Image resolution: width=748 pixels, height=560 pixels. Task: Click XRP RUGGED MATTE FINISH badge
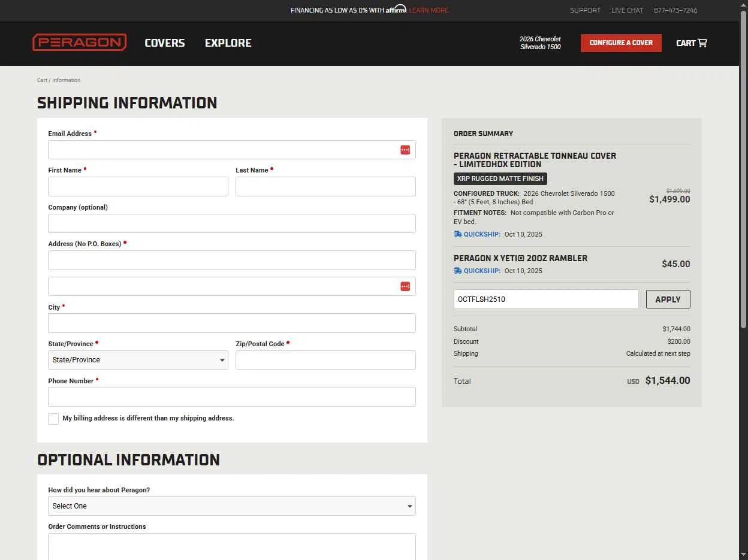[500, 178]
